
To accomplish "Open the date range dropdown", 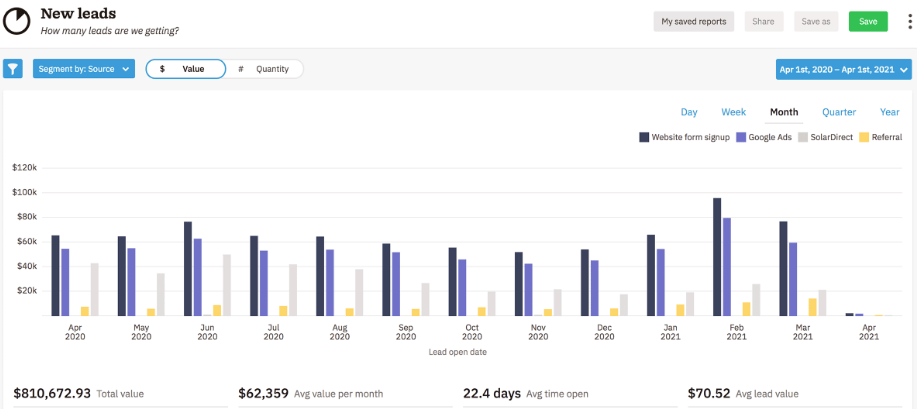I will pyautogui.click(x=843, y=69).
